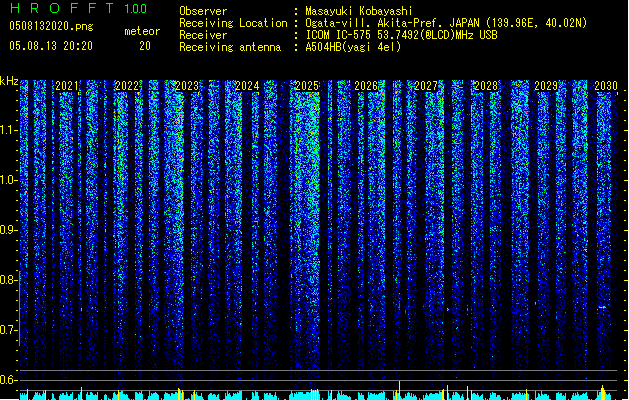Image resolution: width=629 pixels, height=400 pixels.
Task: Click the 2028 time marker
Action: (486, 86)
